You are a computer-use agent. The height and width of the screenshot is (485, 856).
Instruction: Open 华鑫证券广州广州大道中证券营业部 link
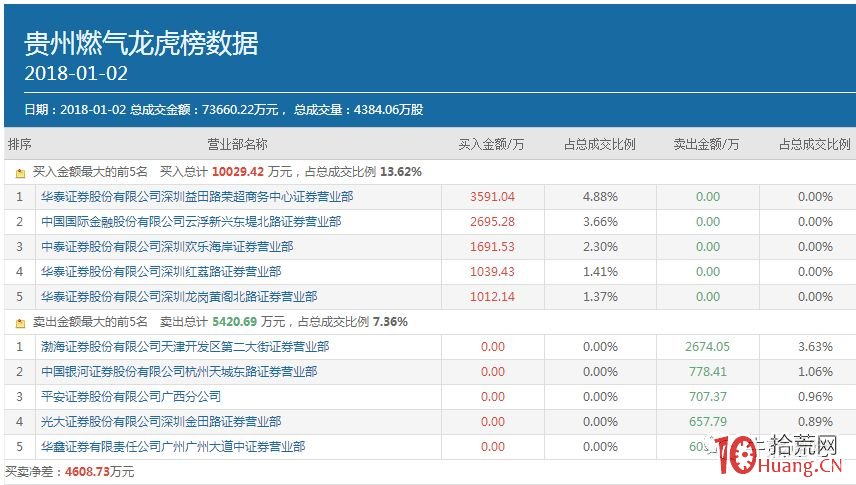tap(173, 447)
